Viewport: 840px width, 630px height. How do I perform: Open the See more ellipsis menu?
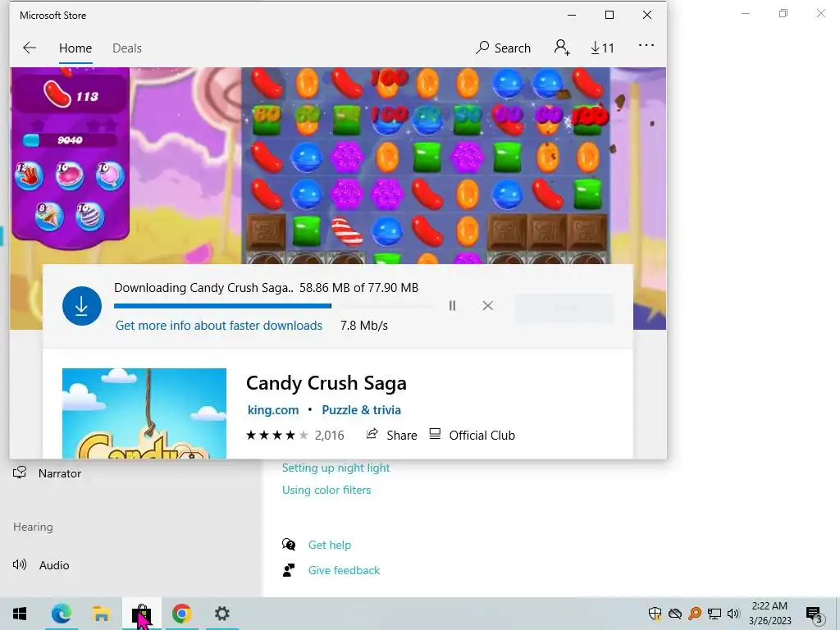[x=646, y=46]
